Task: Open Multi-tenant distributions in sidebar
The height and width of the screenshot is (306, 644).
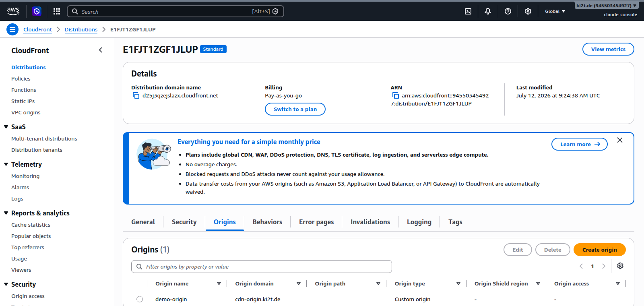Action: (x=44, y=139)
